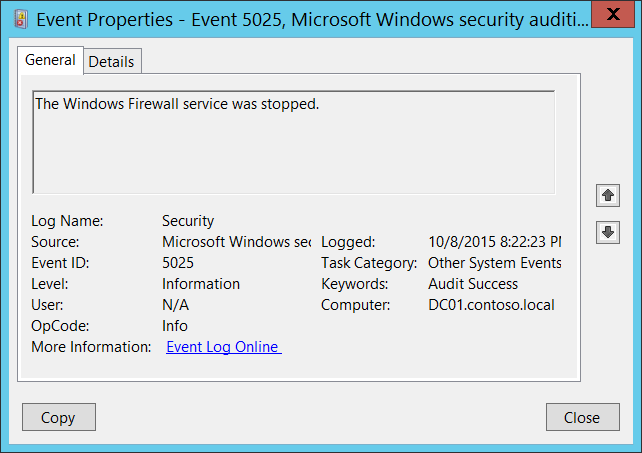Click the Microsoft Windows security source value

(236, 242)
